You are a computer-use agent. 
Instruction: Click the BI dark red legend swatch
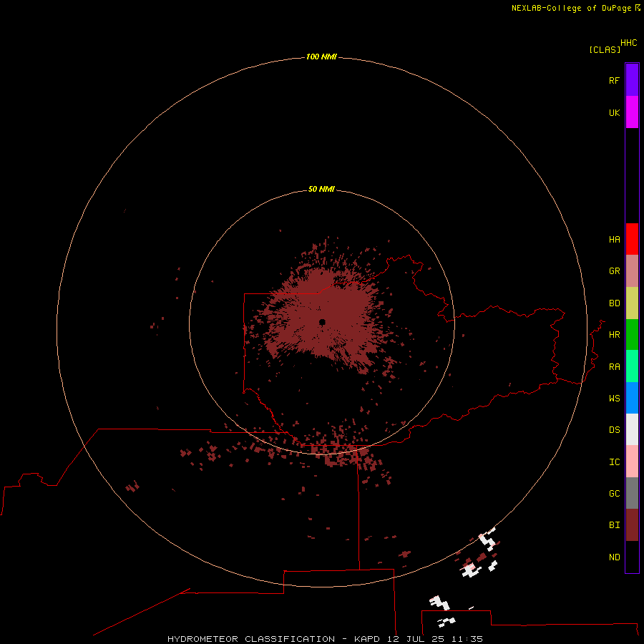(x=632, y=525)
